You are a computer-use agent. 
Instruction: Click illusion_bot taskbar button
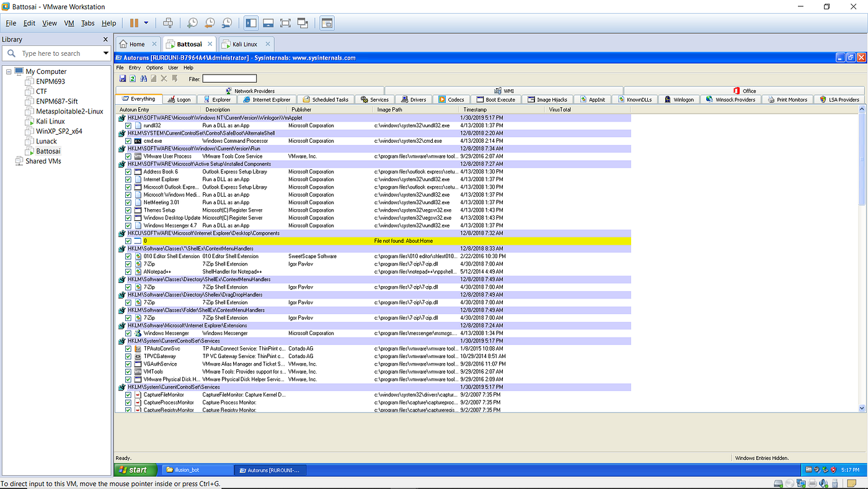coord(198,470)
